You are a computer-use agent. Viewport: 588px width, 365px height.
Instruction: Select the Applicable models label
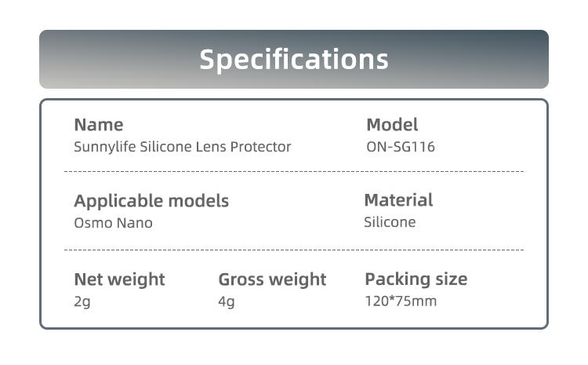point(151,200)
